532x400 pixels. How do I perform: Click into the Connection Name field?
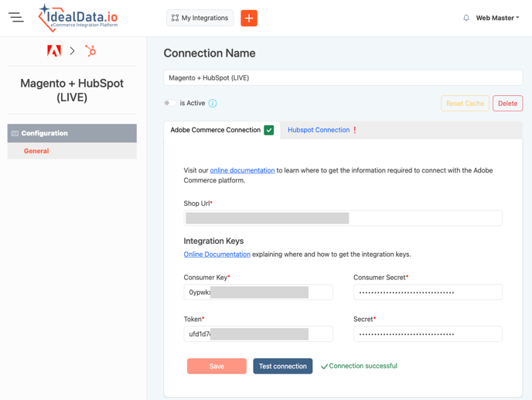point(343,78)
